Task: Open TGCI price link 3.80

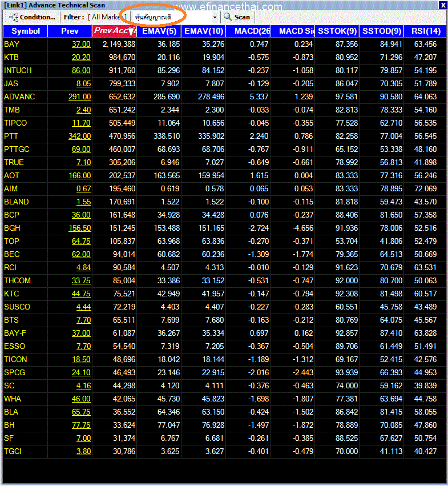Action: 84,451
